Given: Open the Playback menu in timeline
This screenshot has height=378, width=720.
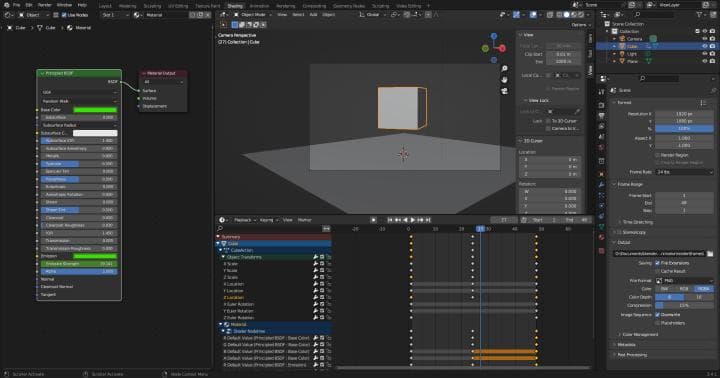Looking at the screenshot, I should pyautogui.click(x=244, y=220).
